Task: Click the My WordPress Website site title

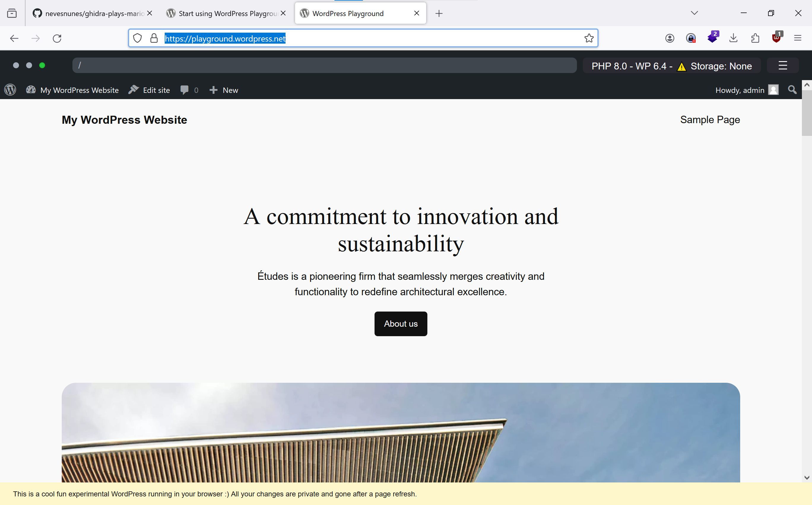Action: 124,120
